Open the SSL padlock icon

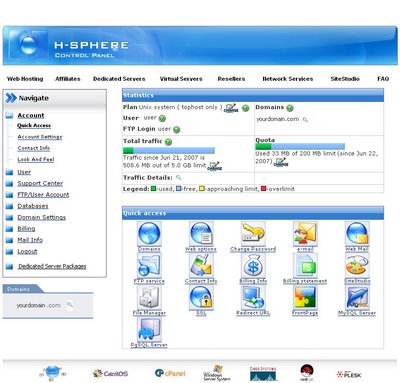click(x=201, y=297)
